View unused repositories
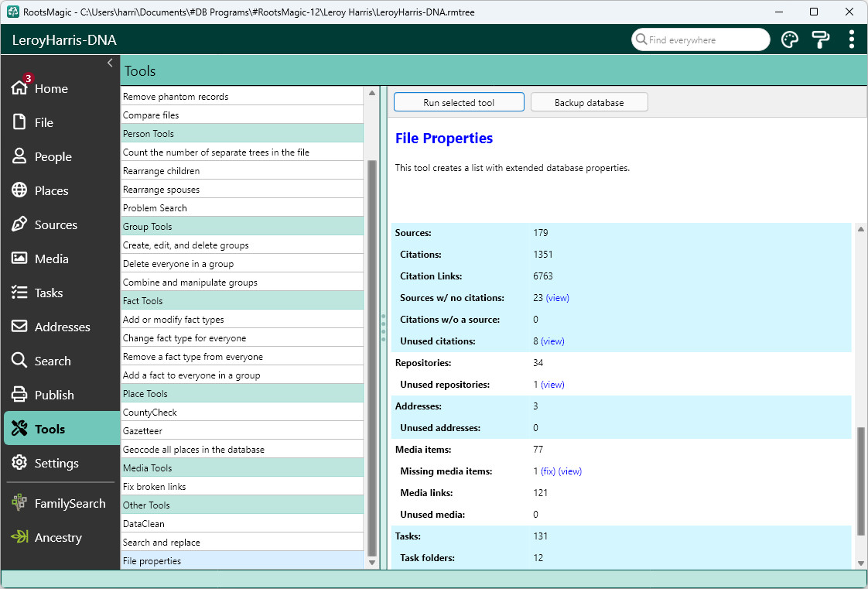The width and height of the screenshot is (868, 589). (552, 384)
